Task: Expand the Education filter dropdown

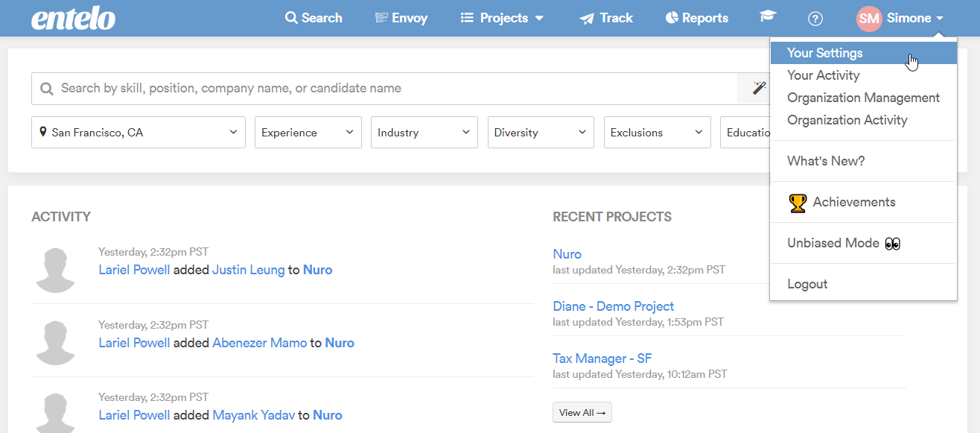Action: point(745,132)
